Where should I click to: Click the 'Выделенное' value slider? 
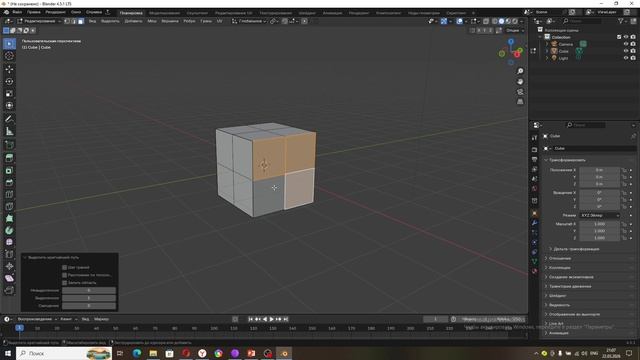click(x=89, y=298)
